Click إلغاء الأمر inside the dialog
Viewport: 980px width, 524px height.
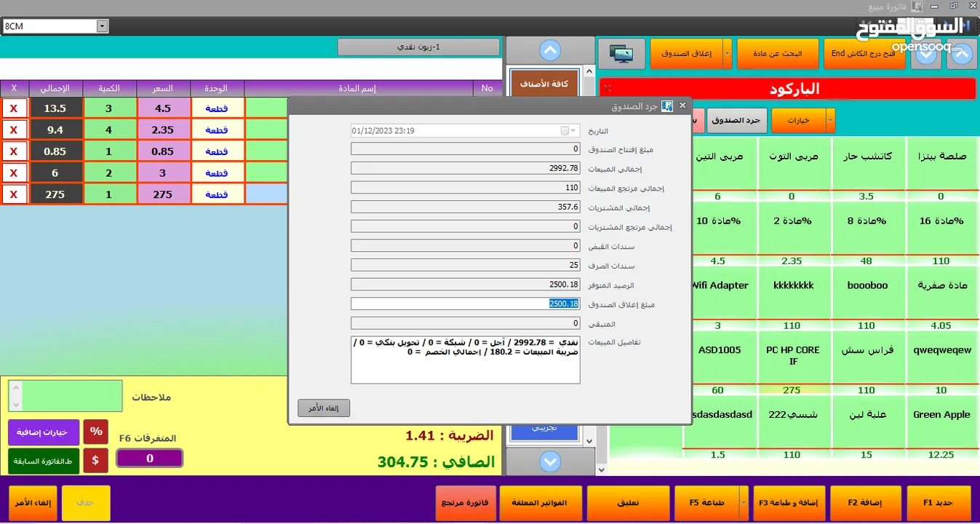point(324,408)
